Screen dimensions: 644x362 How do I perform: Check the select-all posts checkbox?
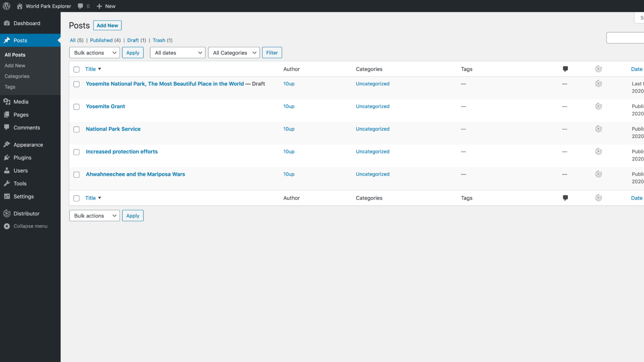76,69
